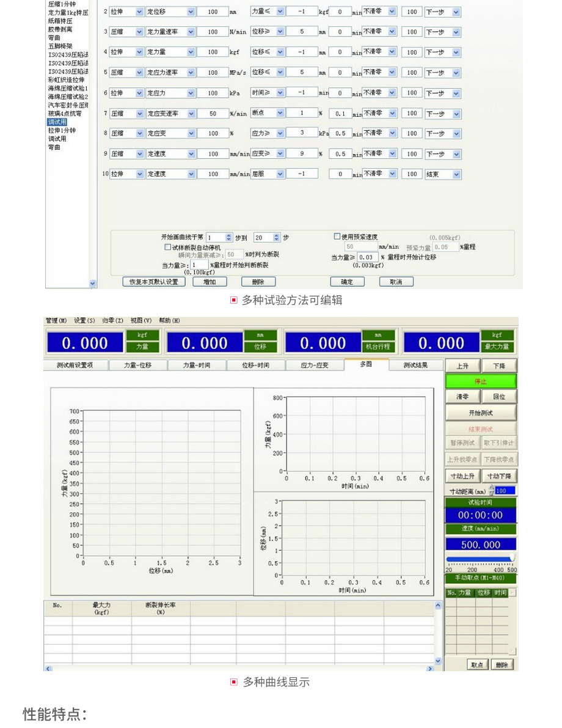Click the 步到 end-step spinner arrows
The width and height of the screenshot is (562, 728).
[x=276, y=237]
